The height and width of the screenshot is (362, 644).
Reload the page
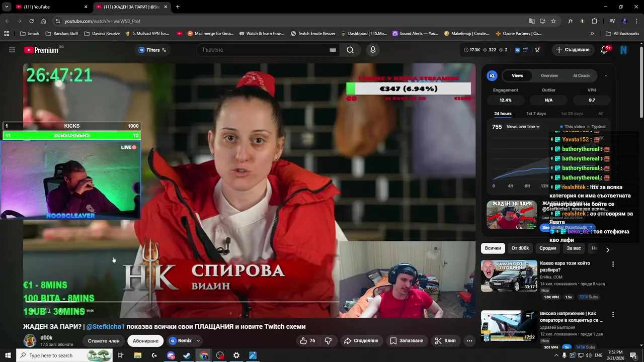point(31,21)
